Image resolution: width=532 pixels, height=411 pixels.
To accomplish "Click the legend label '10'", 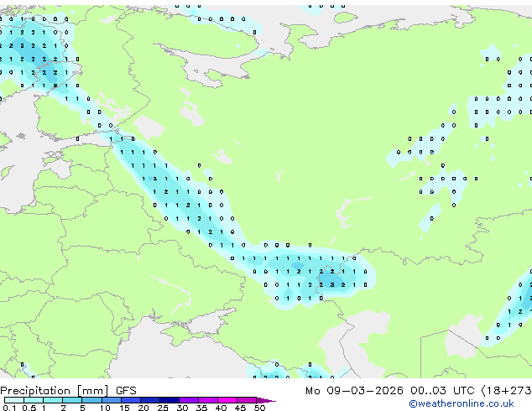I will (105, 408).
